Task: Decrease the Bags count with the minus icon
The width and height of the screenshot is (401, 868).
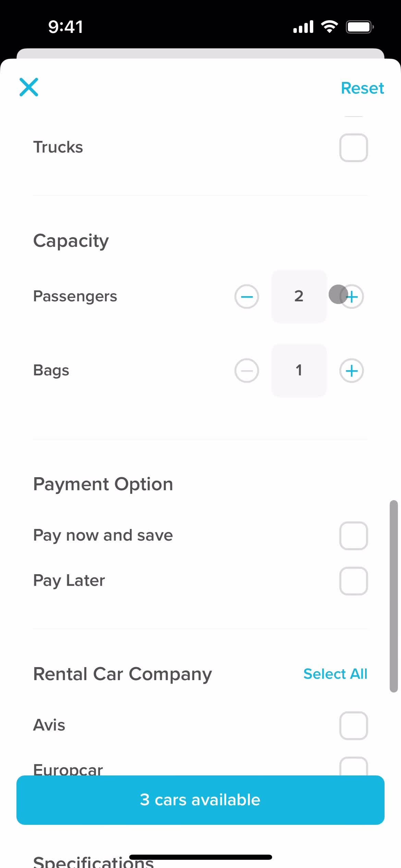Action: (x=246, y=371)
